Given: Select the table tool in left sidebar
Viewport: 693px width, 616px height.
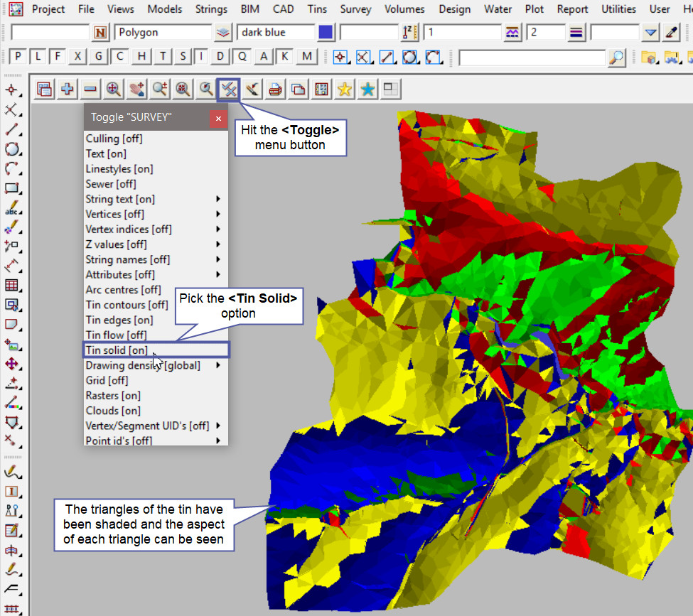Looking at the screenshot, I should [x=11, y=286].
